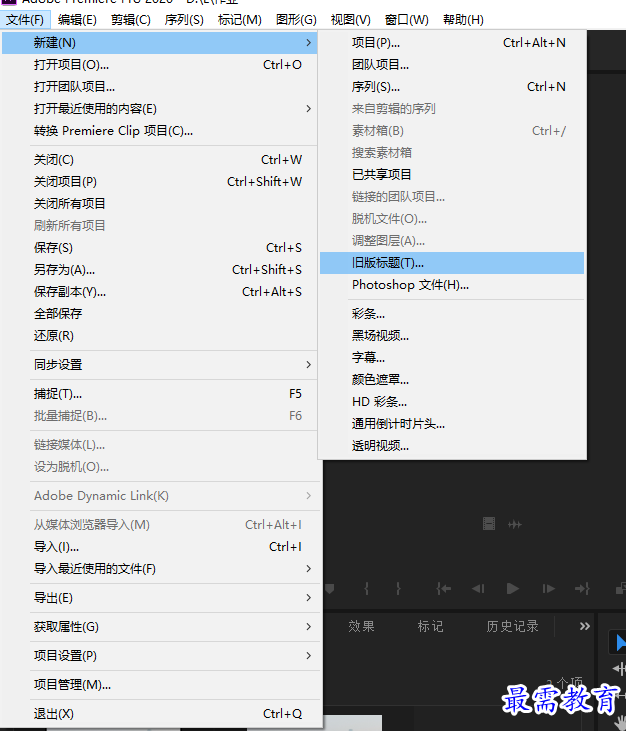Switch to 历史记录 panel tab
This screenshot has width=626, height=731.
click(512, 626)
